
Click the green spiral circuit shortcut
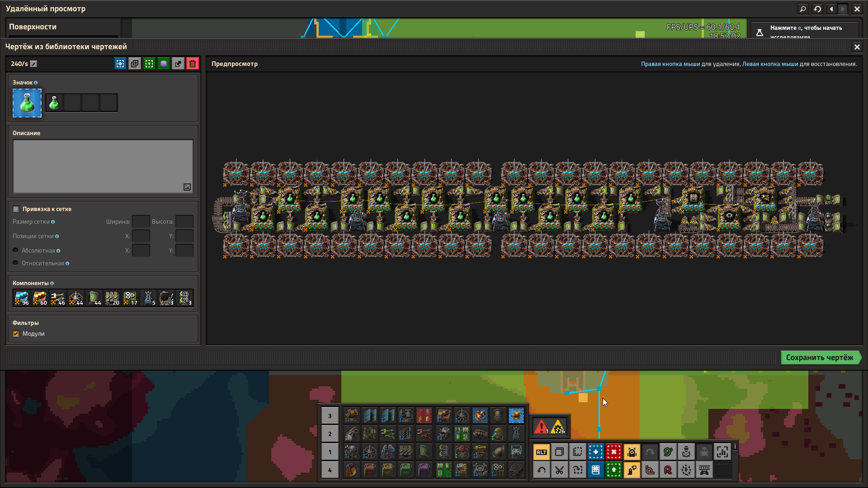click(x=668, y=452)
